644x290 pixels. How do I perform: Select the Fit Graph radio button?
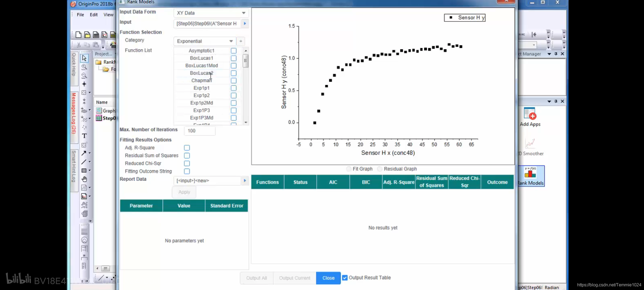[349, 169]
